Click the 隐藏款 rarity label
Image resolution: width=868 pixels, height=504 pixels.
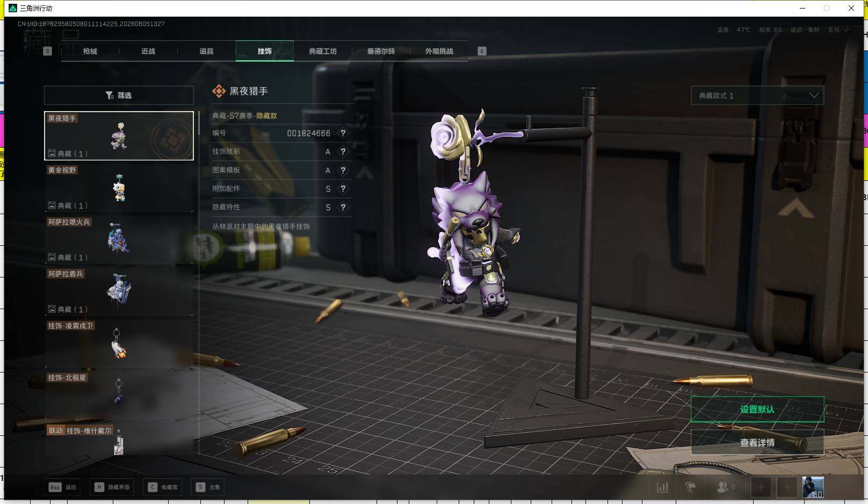pos(267,116)
